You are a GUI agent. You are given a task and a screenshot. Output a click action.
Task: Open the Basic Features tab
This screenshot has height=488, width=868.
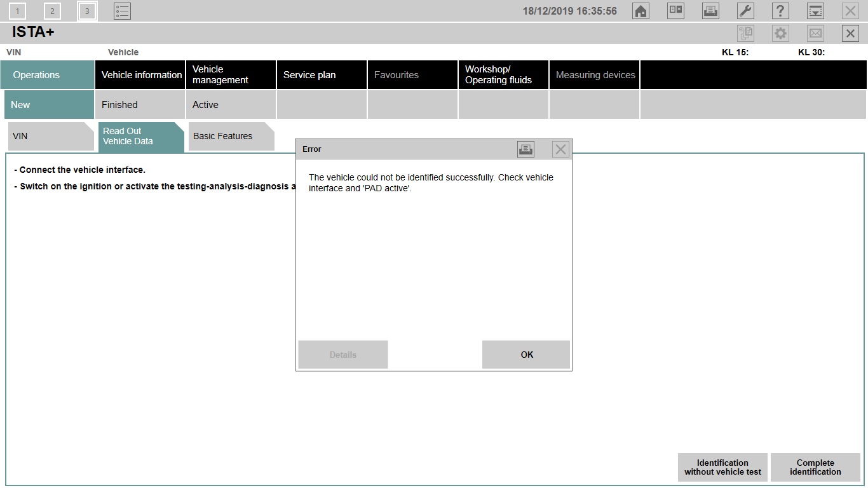[229, 136]
